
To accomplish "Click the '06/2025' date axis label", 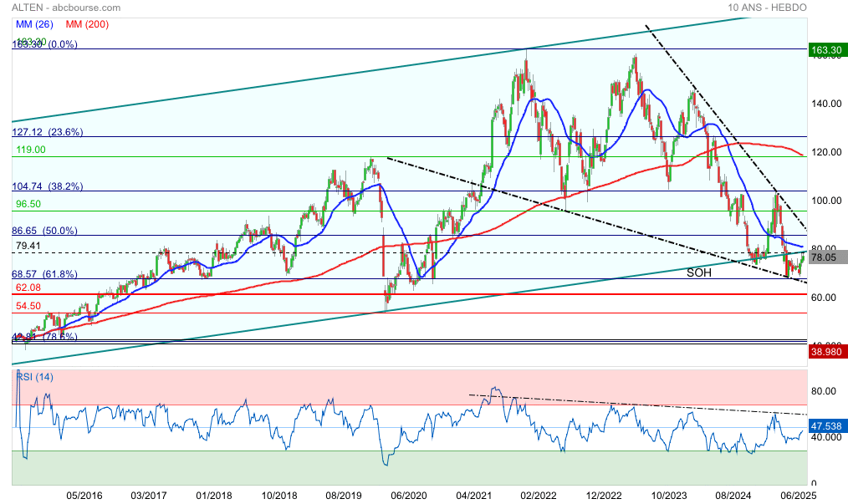I will point(799,496).
